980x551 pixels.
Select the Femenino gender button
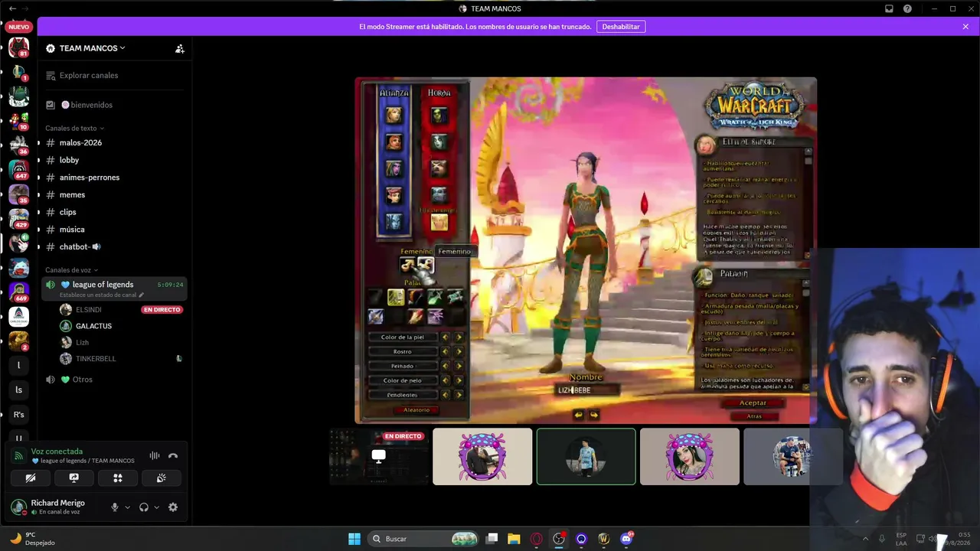pyautogui.click(x=426, y=266)
